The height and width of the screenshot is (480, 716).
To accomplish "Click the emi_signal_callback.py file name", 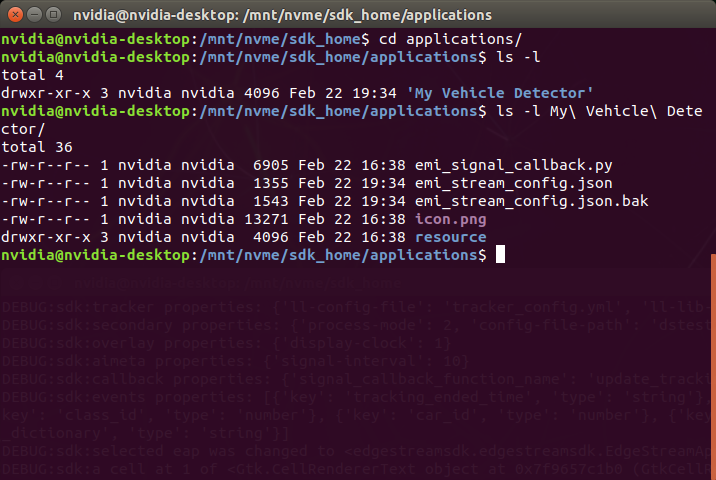I will [514, 165].
